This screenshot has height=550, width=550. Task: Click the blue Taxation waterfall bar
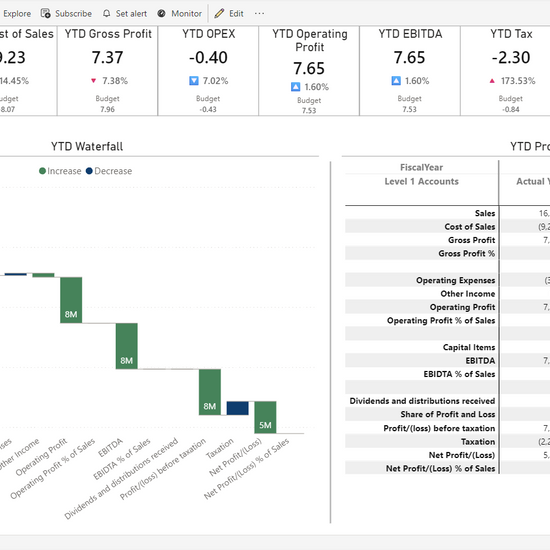[237, 408]
